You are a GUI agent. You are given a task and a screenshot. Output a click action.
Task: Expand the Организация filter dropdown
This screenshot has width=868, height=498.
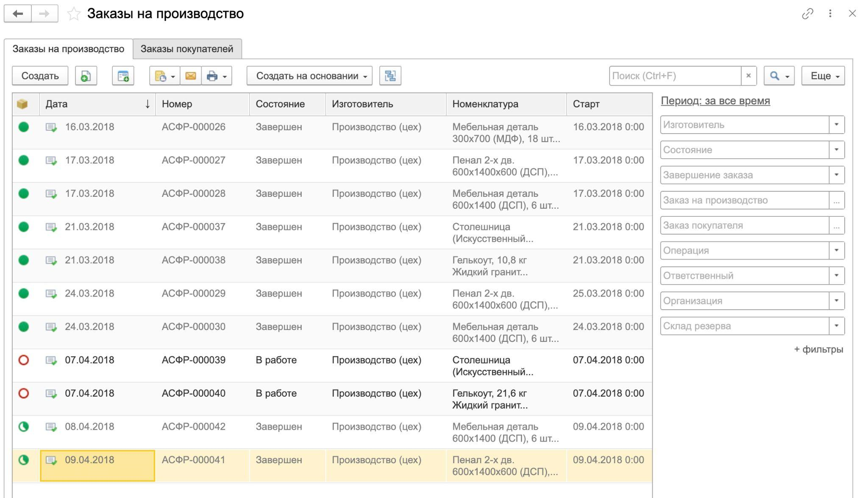click(837, 301)
